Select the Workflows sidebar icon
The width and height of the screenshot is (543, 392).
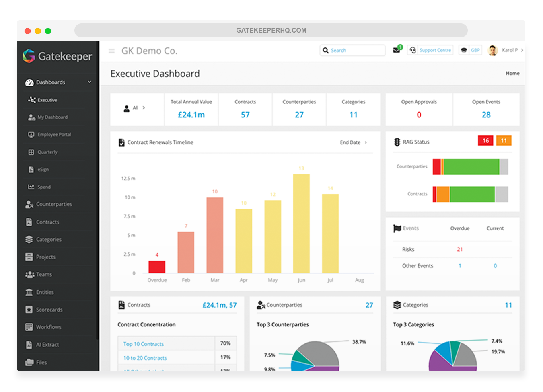pos(29,327)
